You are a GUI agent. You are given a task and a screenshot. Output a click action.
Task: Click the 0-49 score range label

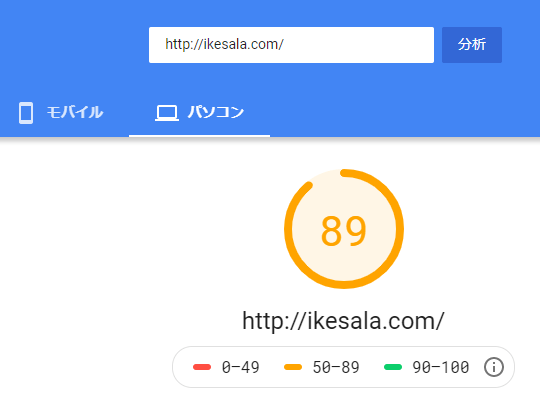[x=240, y=367]
